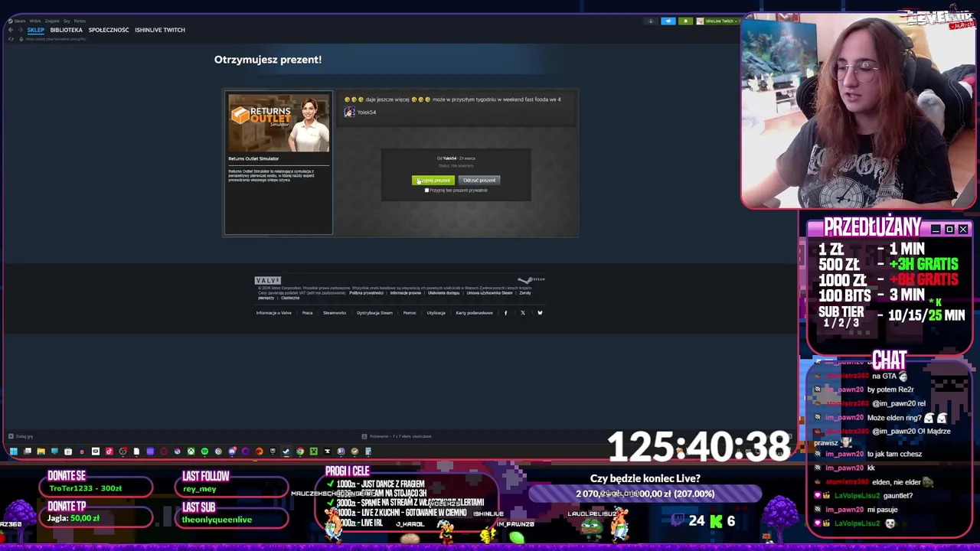Screen dimensions: 980x551
Task: Open Google Chrome from the taskbar
Action: click(x=300, y=452)
